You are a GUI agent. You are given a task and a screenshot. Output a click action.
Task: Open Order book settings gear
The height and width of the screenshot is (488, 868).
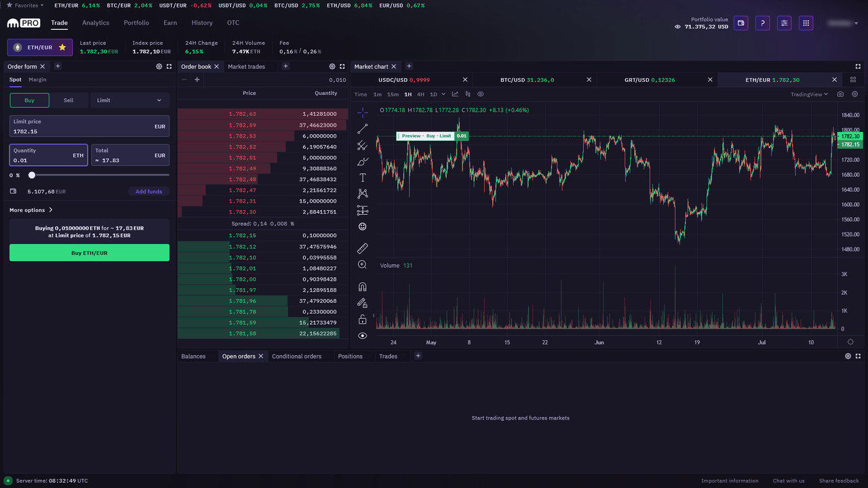point(332,66)
